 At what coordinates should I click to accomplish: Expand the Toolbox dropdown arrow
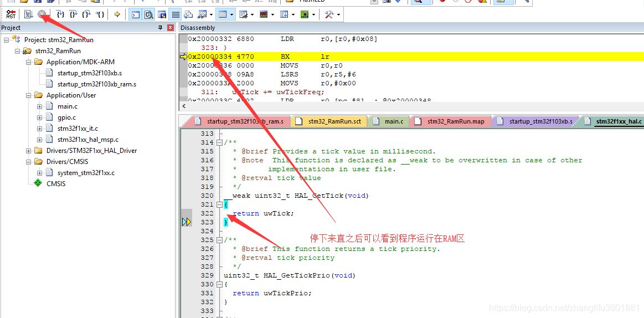tap(338, 15)
